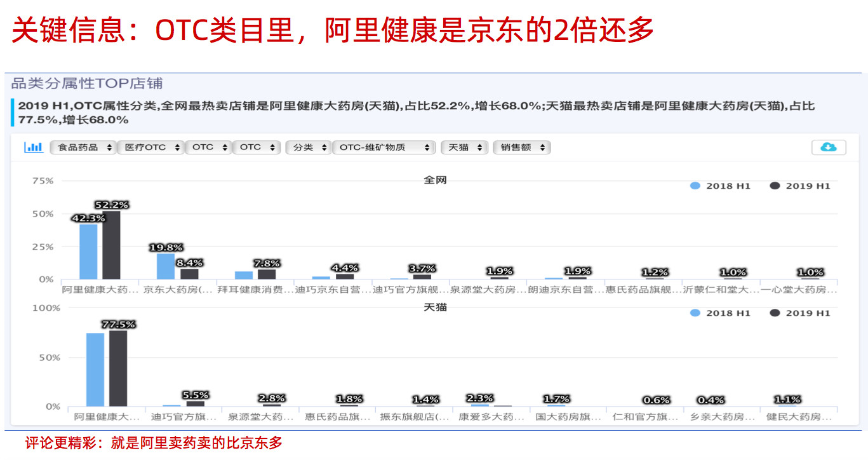Open the OTC-维矿物质 dropdown
The height and width of the screenshot is (460, 868).
tap(384, 147)
